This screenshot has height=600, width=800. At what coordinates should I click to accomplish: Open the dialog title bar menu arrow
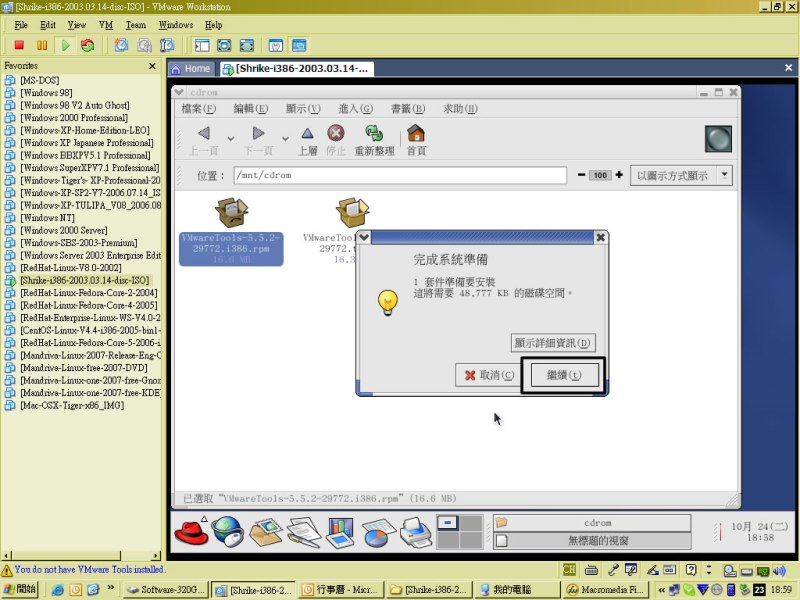[364, 237]
